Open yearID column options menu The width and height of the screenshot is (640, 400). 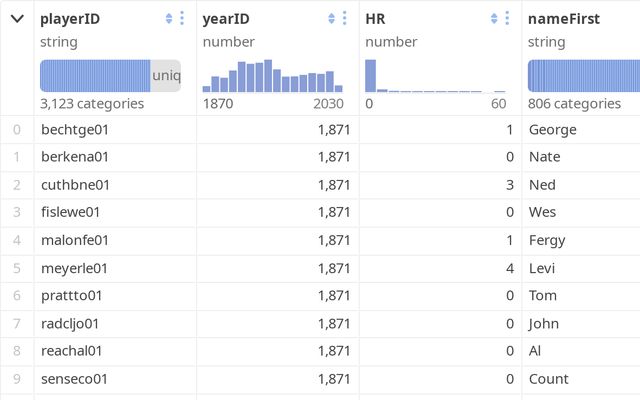pos(344,19)
